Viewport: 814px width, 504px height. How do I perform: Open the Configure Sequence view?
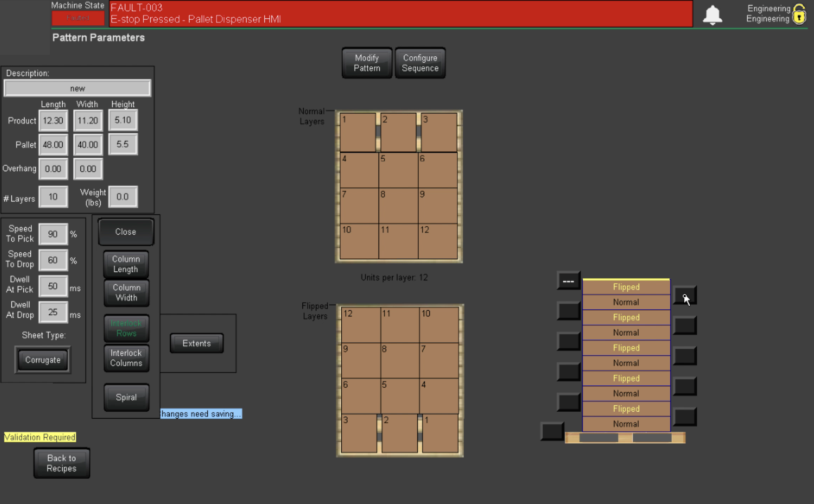tap(420, 63)
